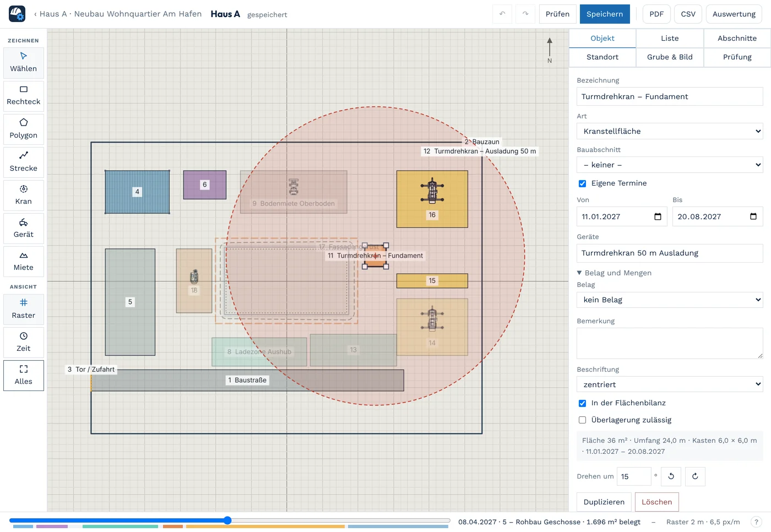Select the Gerät tool
This screenshot has width=771, height=532.
(x=24, y=228)
